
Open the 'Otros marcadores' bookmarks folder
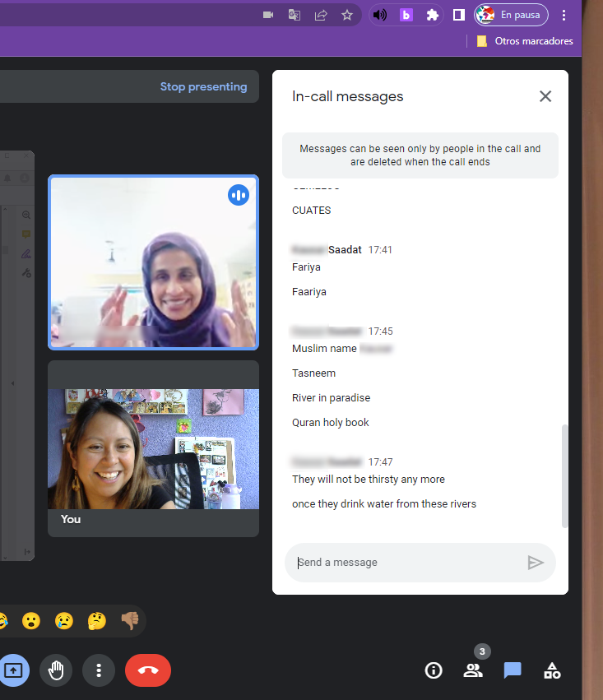pos(525,41)
